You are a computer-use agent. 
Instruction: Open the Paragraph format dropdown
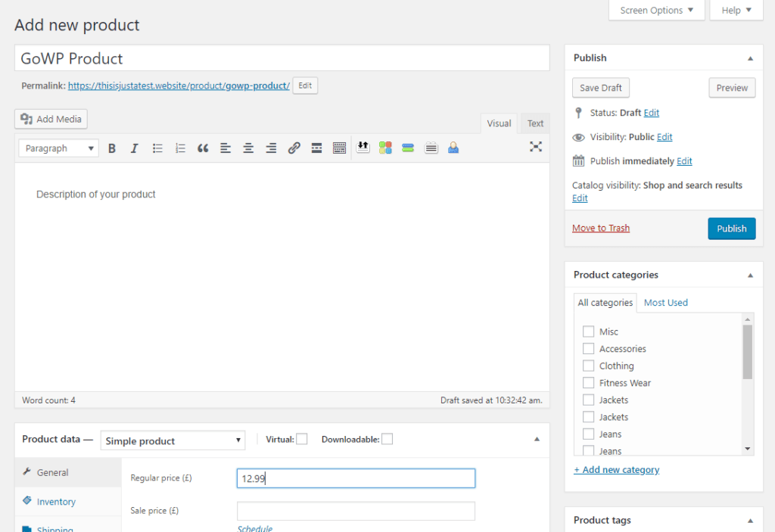59,148
